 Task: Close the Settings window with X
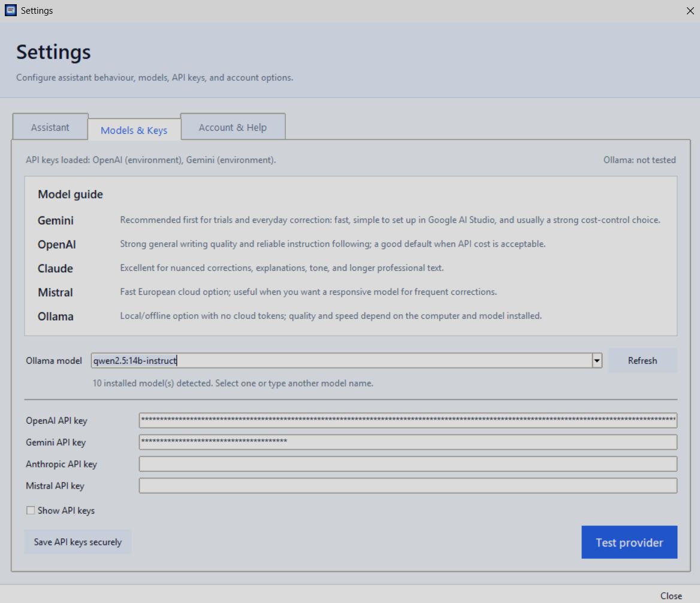click(690, 11)
